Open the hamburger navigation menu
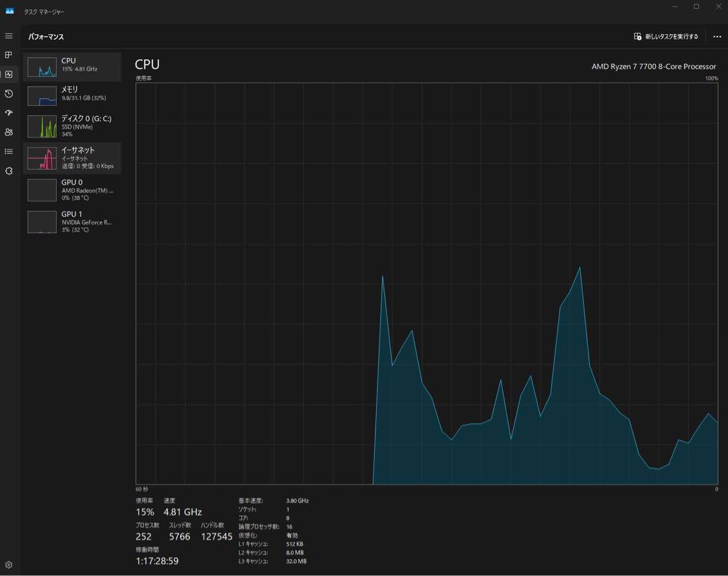 point(9,36)
